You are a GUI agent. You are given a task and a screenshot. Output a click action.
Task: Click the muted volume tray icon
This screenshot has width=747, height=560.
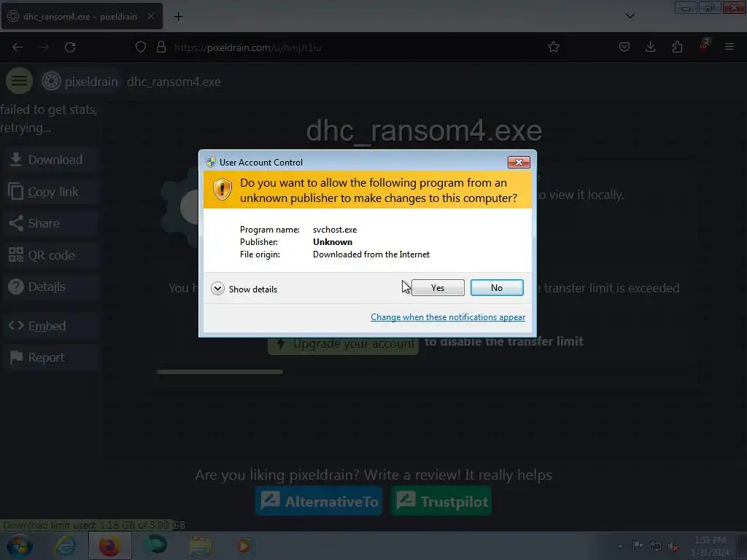pyautogui.click(x=673, y=546)
